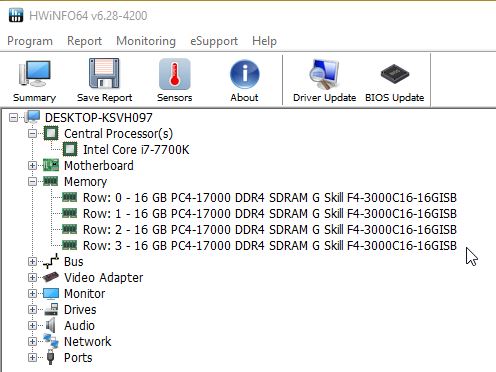Expand the Audio node

(x=32, y=326)
